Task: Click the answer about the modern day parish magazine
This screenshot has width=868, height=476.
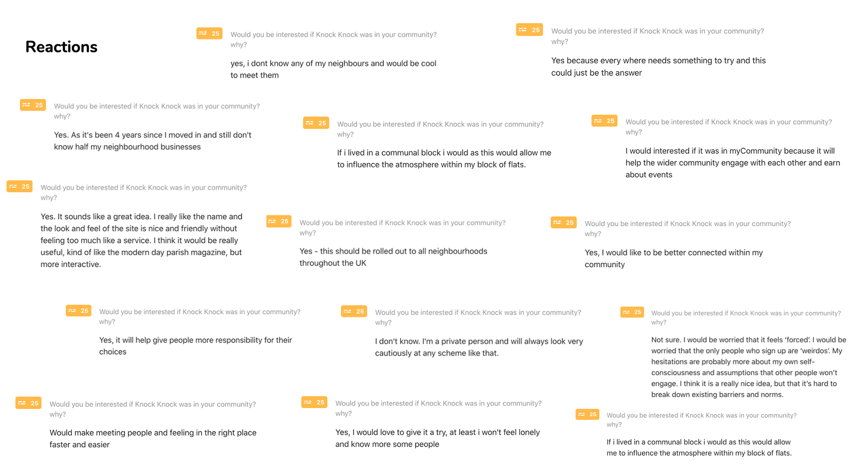Action: tap(142, 240)
